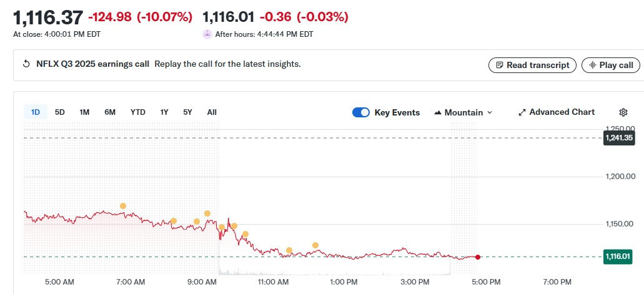Viewport: 644px width, 294px height.
Task: Open the chart settings gear icon
Action: point(623,112)
